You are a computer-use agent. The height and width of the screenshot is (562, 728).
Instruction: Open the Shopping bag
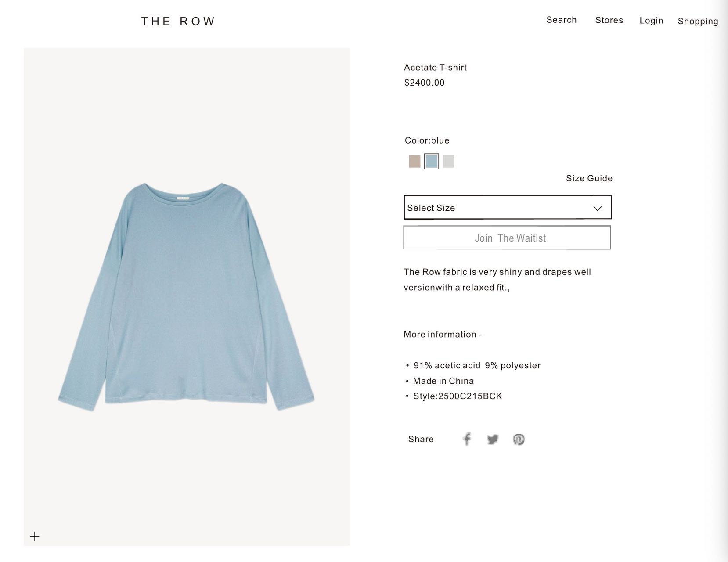coord(698,21)
